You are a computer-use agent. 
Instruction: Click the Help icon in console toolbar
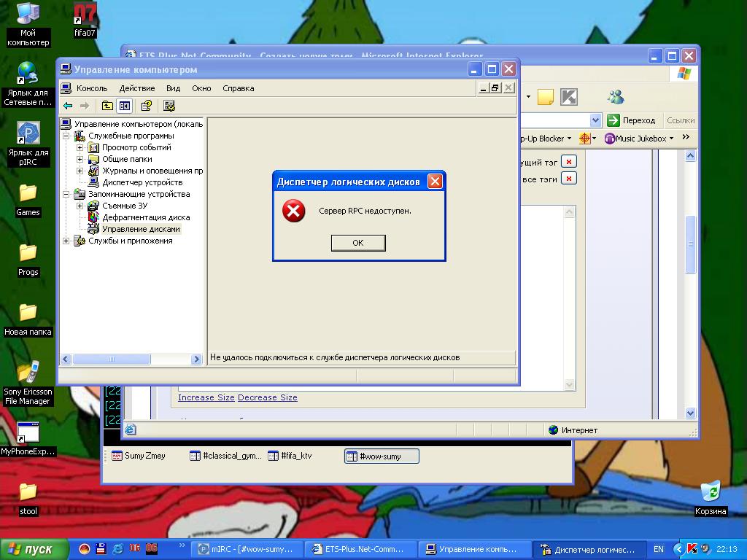pyautogui.click(x=146, y=106)
